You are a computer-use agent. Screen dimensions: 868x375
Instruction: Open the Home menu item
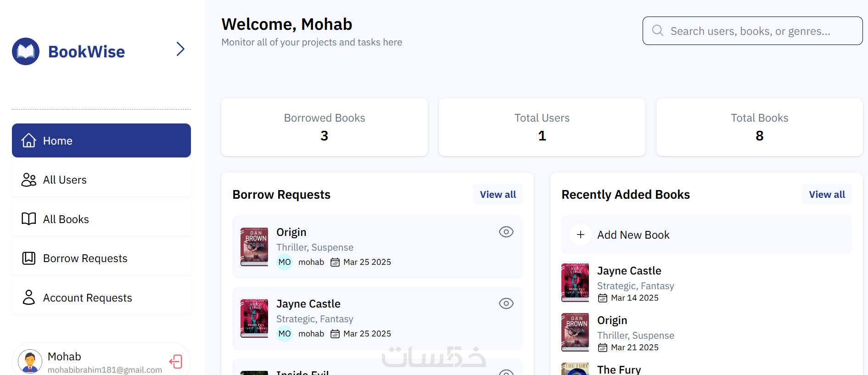(x=101, y=140)
